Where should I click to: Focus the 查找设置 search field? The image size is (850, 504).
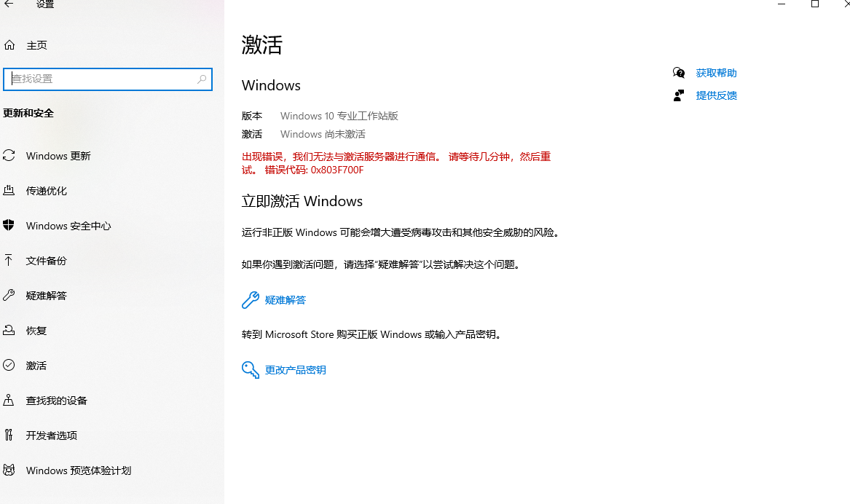click(107, 79)
